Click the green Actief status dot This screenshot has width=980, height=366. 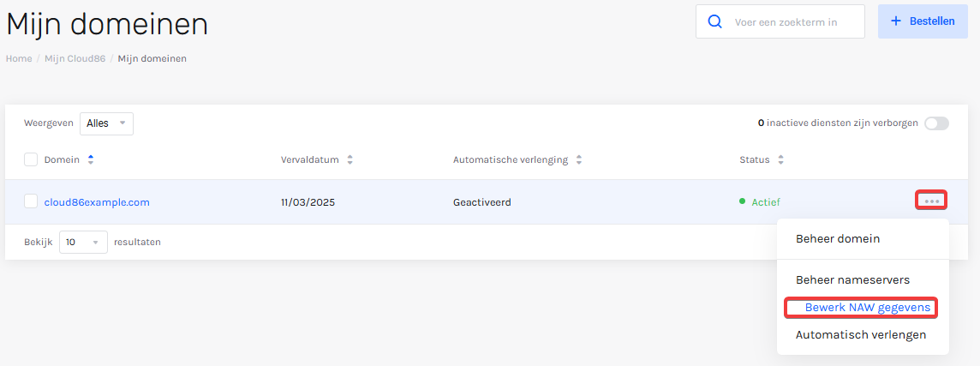pos(742,201)
